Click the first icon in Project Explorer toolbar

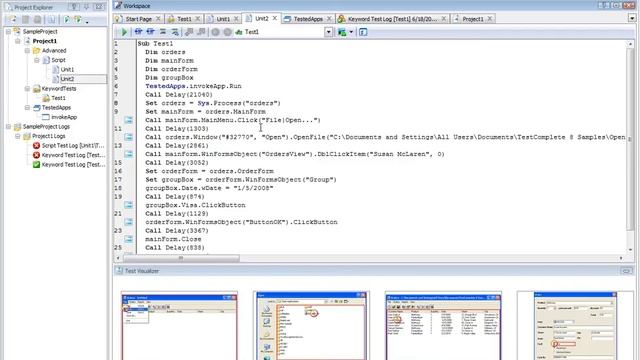(x=11, y=19)
